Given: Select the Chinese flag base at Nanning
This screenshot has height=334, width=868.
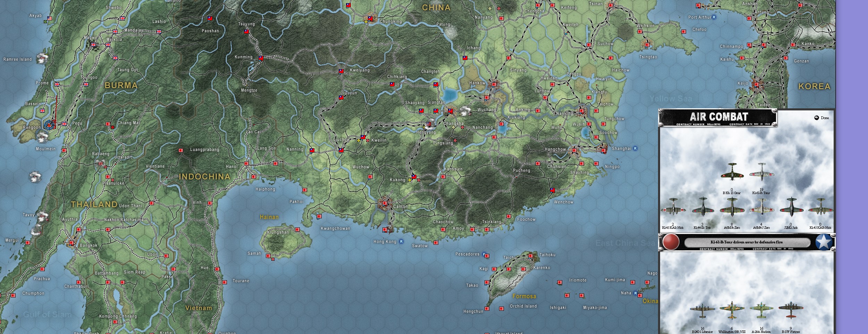Looking at the screenshot, I should [312, 151].
